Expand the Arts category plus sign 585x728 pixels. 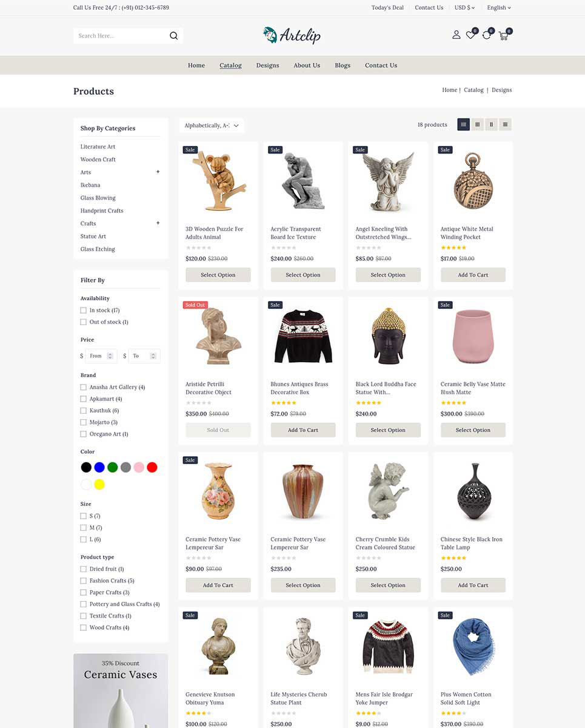(x=158, y=172)
